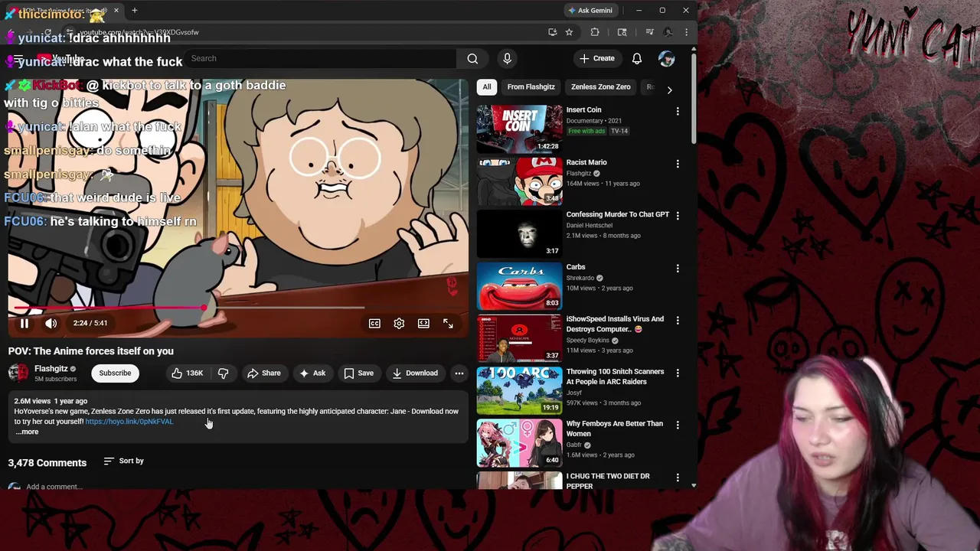Viewport: 980px width, 551px height.
Task: Open the Chrome profile avatar
Action: click(668, 32)
